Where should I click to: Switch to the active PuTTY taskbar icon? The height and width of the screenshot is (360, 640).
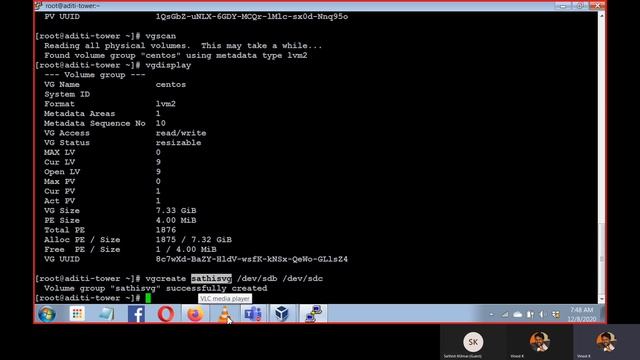313,313
